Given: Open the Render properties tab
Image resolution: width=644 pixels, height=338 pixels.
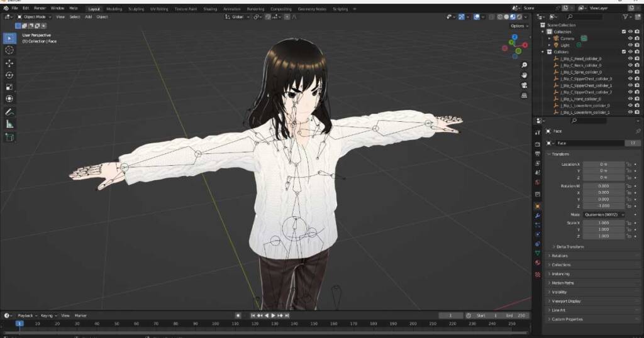Looking at the screenshot, I should [538, 144].
